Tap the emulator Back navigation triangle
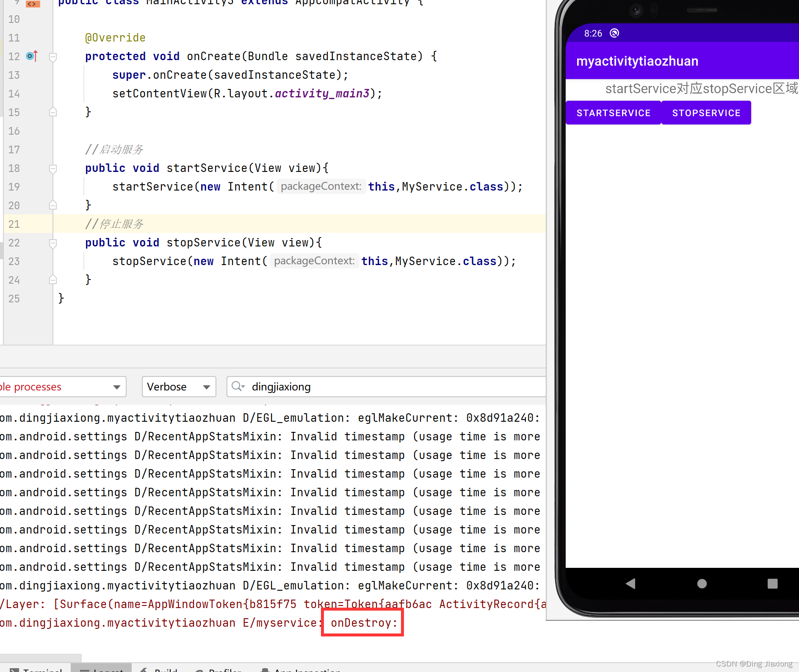 click(630, 584)
